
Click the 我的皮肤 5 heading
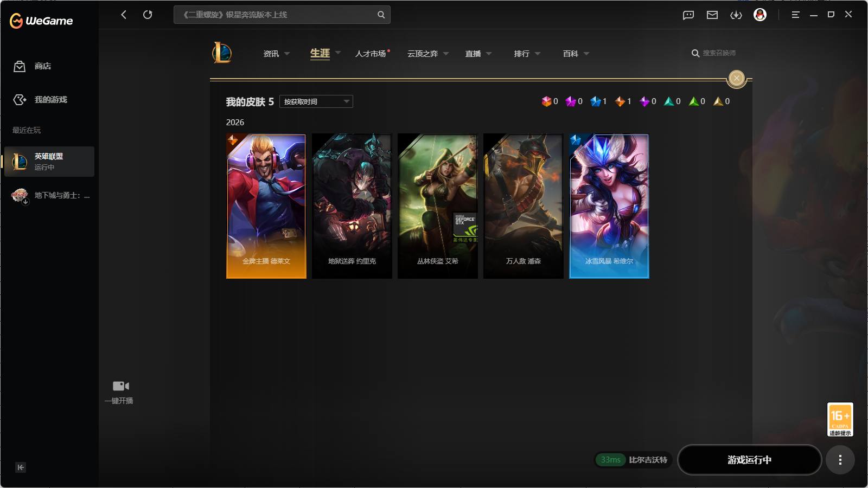pos(250,102)
